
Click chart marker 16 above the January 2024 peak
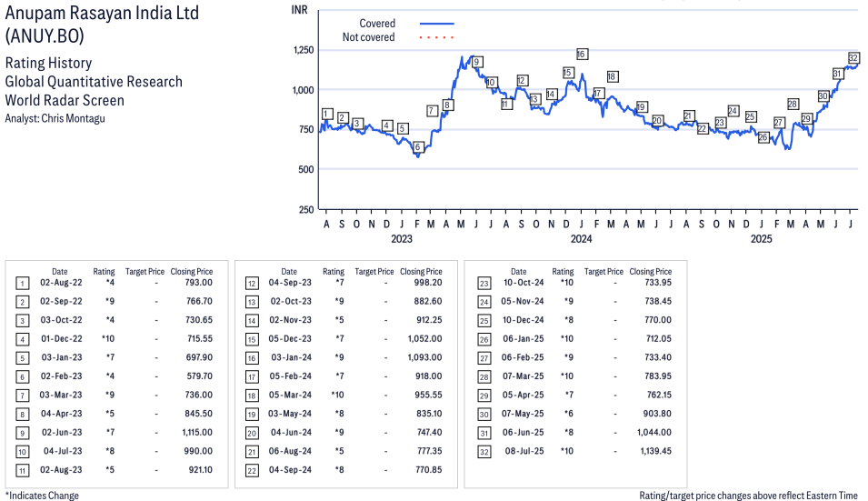pyautogui.click(x=582, y=54)
